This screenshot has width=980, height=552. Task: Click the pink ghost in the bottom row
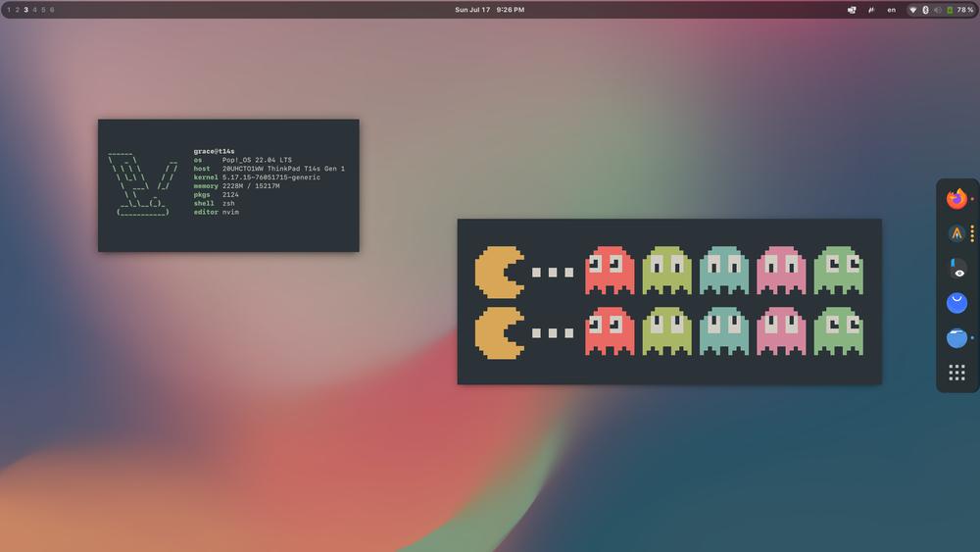(781, 331)
